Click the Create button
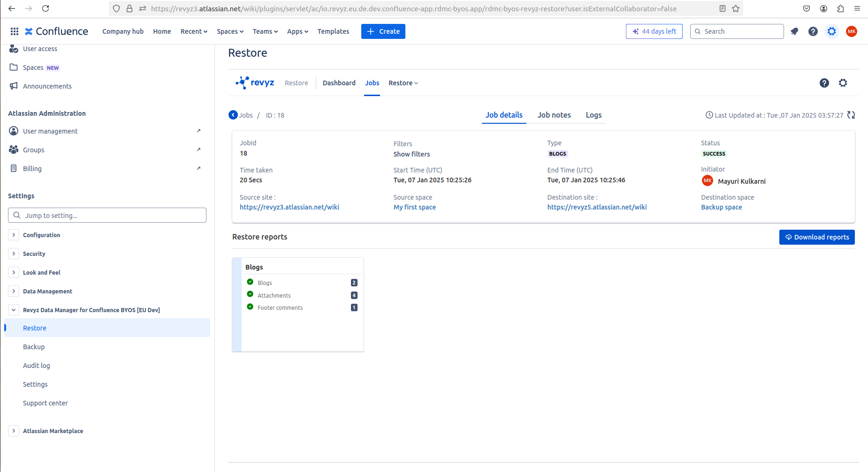The width and height of the screenshot is (868, 472). click(x=383, y=31)
